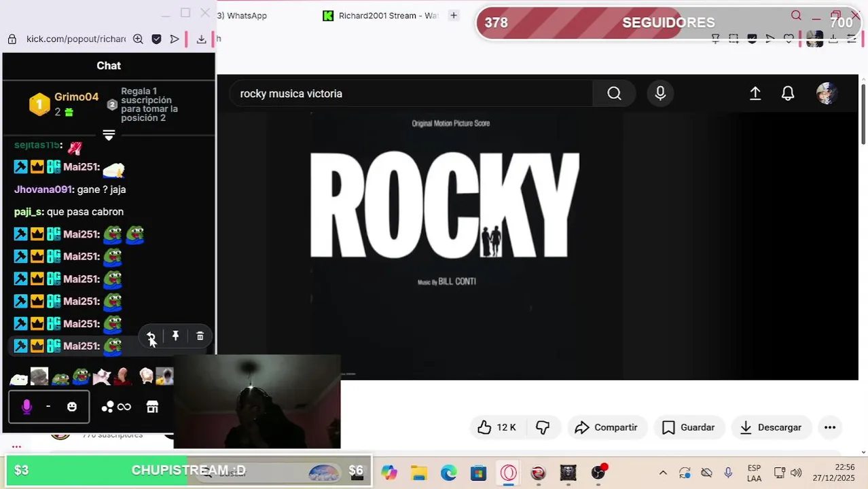Click the chat popout address bar URL
The width and height of the screenshot is (868, 489).
[x=76, y=39]
